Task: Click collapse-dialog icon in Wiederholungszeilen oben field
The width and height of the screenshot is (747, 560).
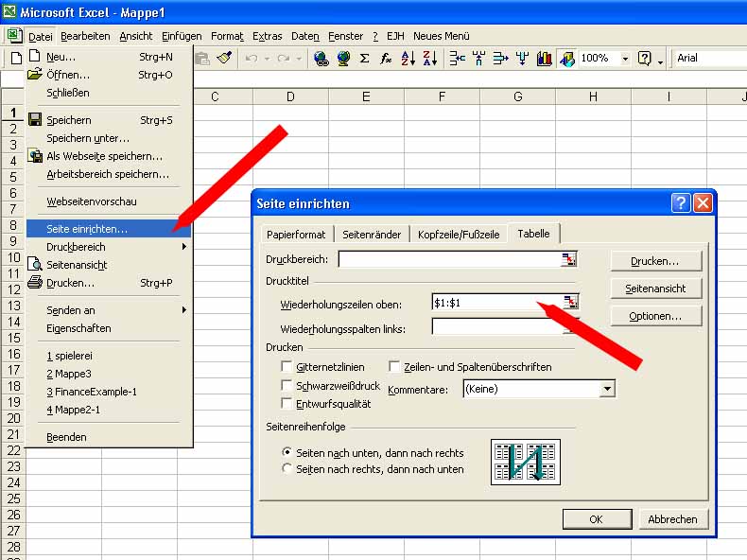Action: (x=571, y=302)
